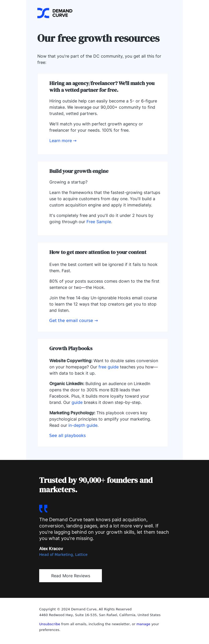Open the Learn more arrow link

[63, 141]
